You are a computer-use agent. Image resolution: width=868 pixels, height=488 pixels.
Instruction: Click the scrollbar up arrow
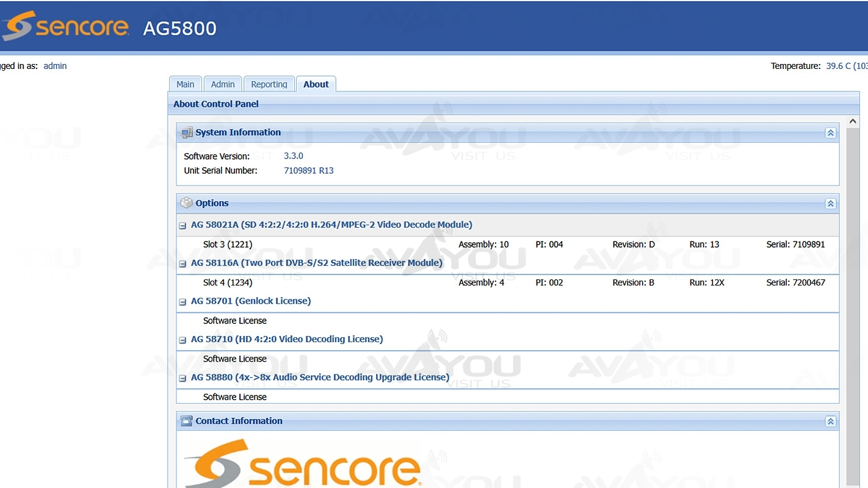852,122
